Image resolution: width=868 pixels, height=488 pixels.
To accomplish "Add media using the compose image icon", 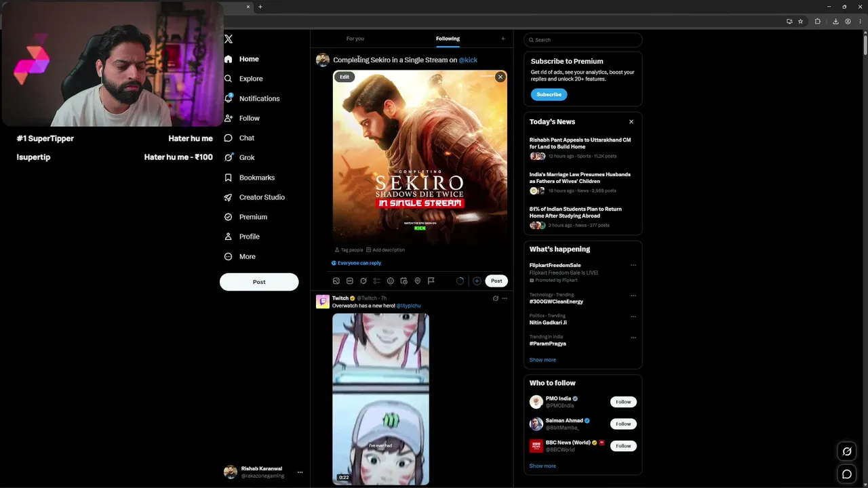I will coord(336,281).
